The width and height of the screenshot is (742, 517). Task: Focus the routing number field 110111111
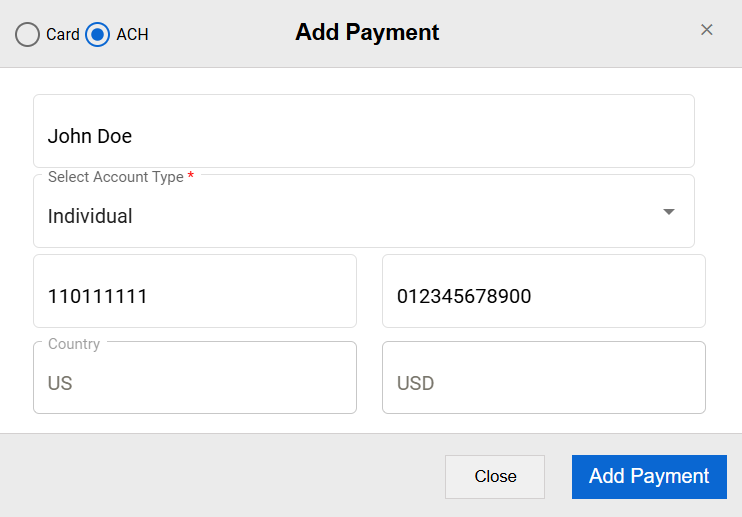coord(195,295)
